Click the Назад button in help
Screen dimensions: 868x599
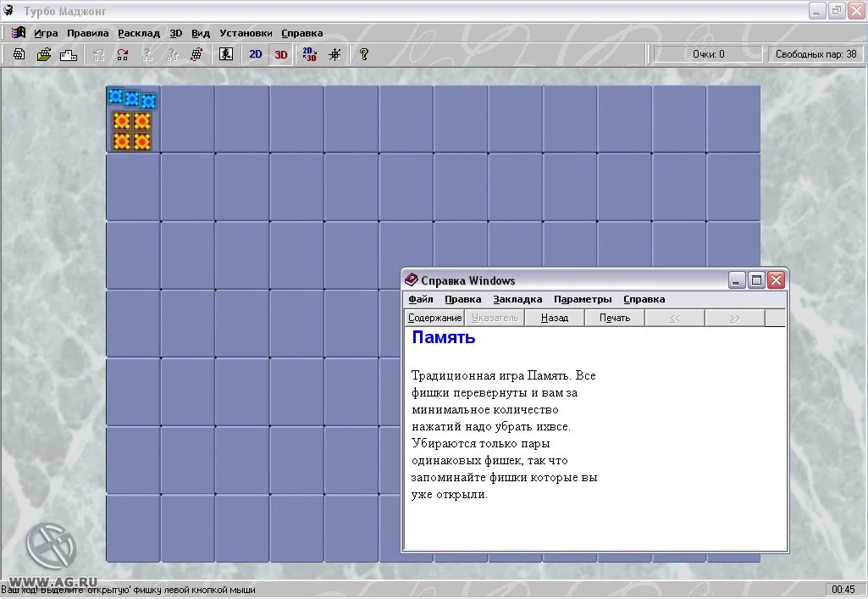[555, 318]
